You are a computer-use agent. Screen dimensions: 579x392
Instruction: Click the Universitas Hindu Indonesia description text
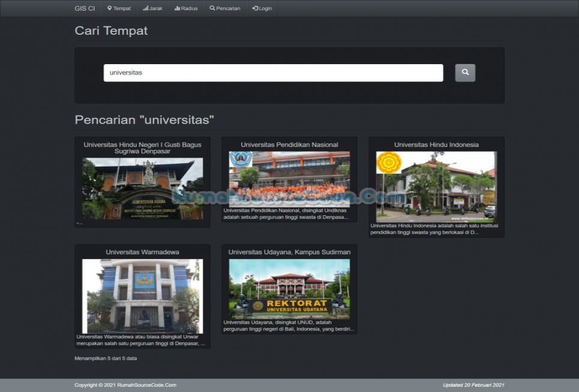click(x=434, y=229)
